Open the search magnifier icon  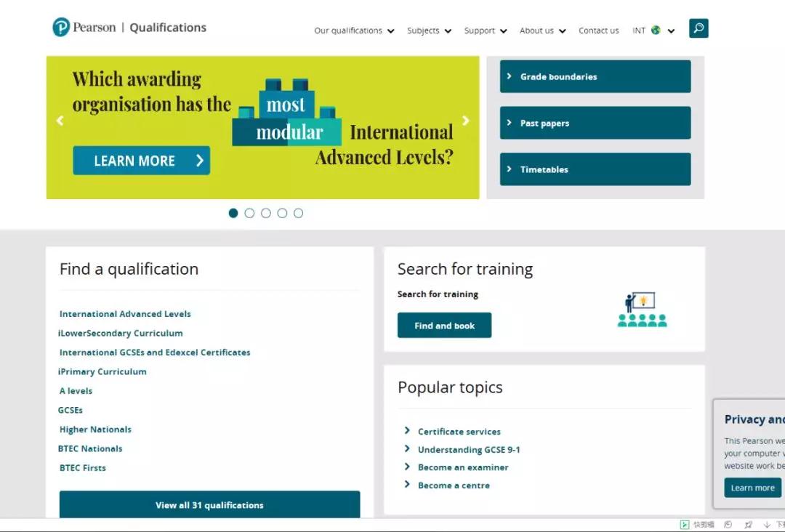click(699, 28)
